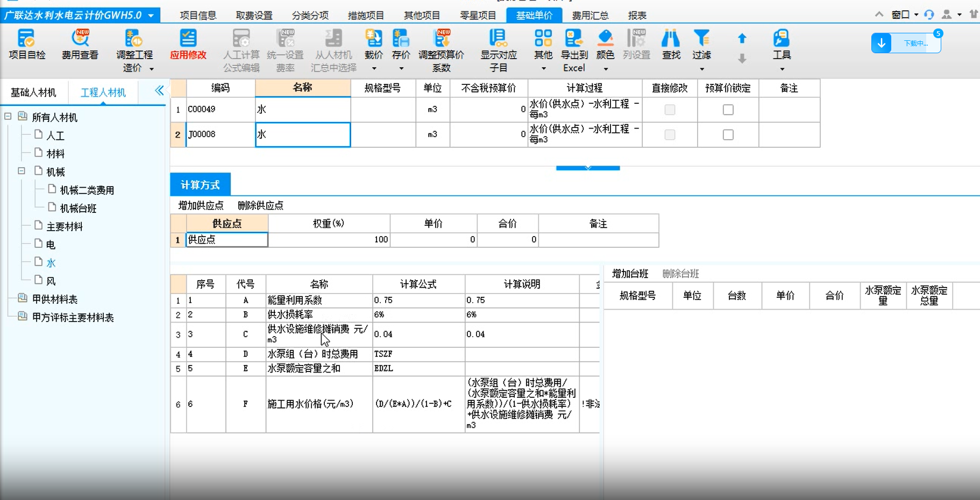
Task: Toggle 直接修改 checkbox for row J00008
Action: click(x=670, y=135)
